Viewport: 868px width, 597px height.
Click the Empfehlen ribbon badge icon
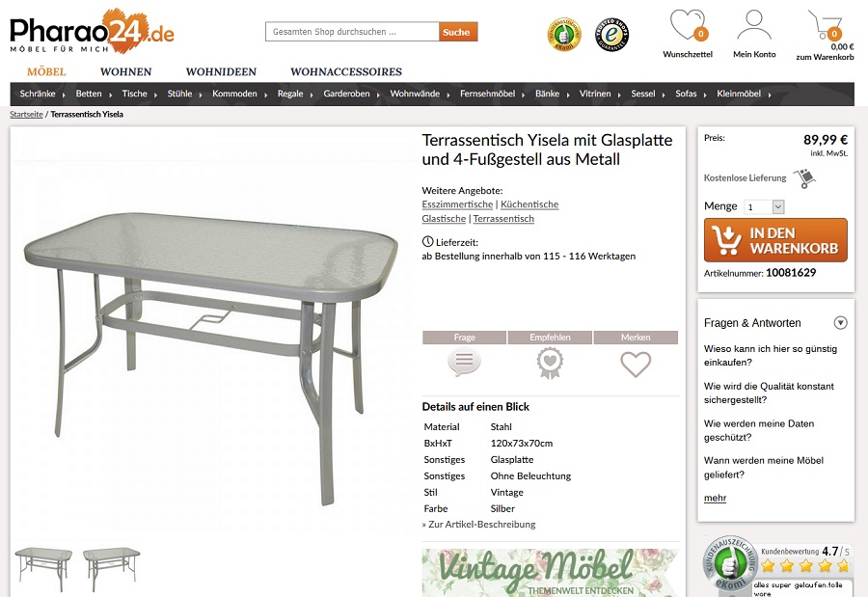[x=550, y=363]
